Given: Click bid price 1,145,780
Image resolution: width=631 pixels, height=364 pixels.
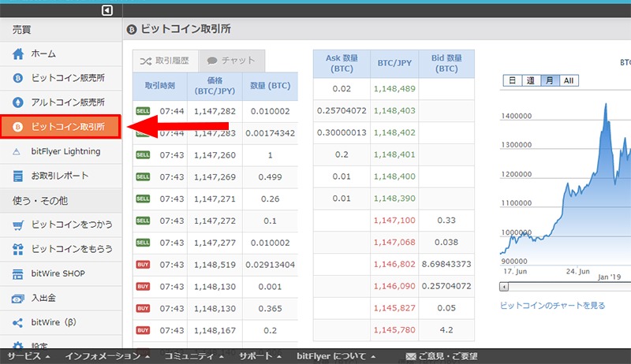Looking at the screenshot, I should click(x=394, y=330).
